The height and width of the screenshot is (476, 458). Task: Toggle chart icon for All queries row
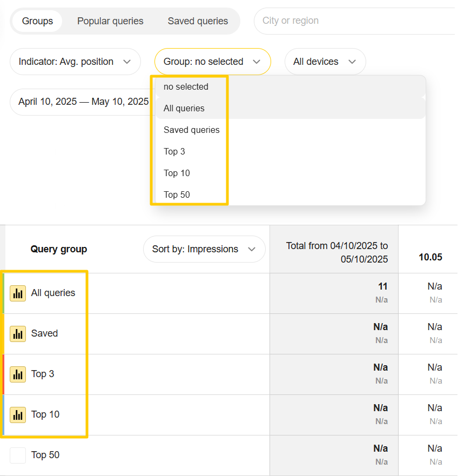(x=18, y=293)
